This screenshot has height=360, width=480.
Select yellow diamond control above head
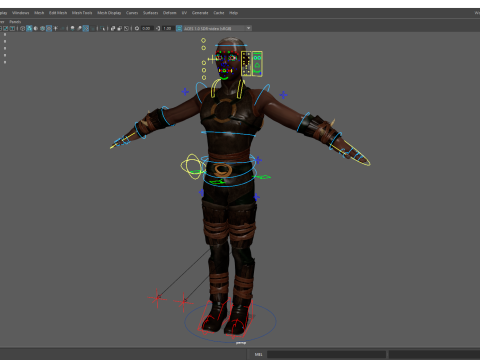203,40
